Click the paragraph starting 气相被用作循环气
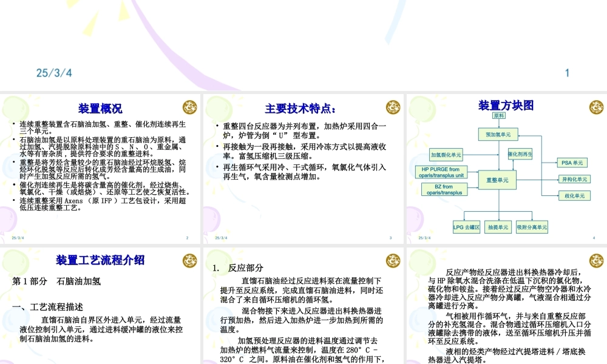 pyautogui.click(x=509, y=328)
